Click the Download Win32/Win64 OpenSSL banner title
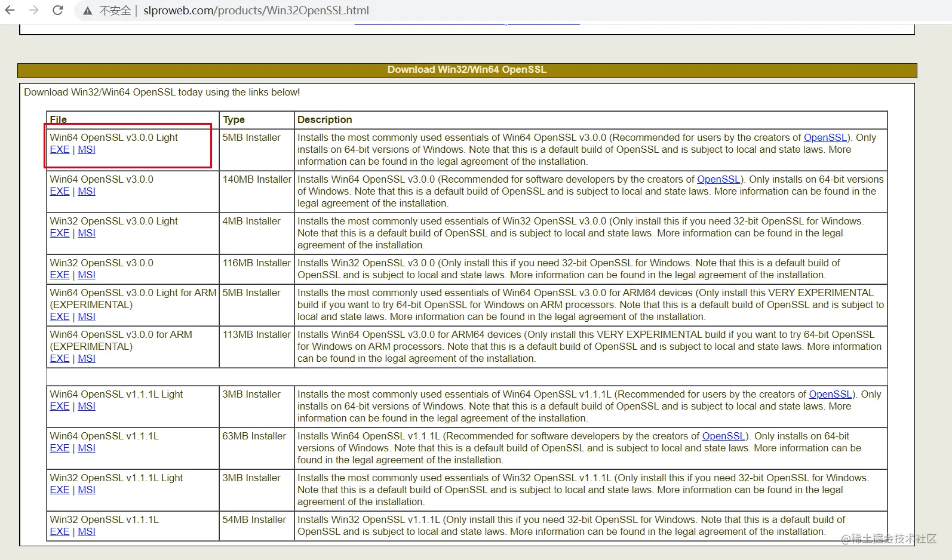 (467, 70)
